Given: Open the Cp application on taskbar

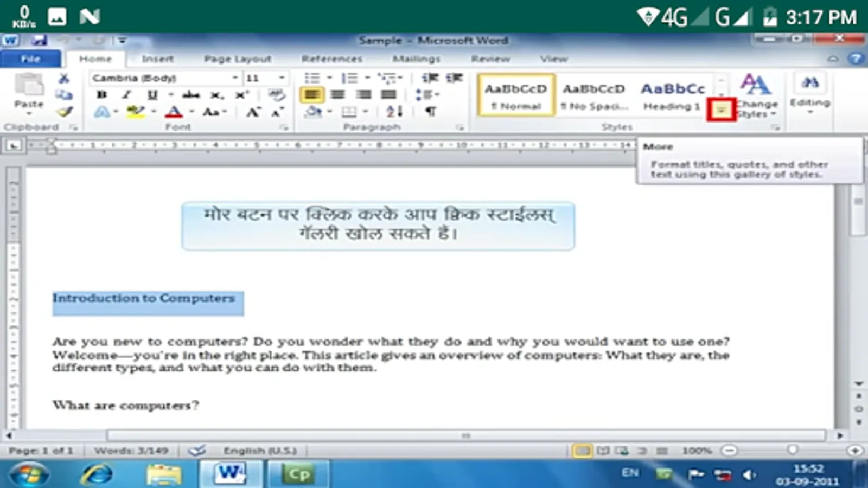Looking at the screenshot, I should pyautogui.click(x=298, y=474).
